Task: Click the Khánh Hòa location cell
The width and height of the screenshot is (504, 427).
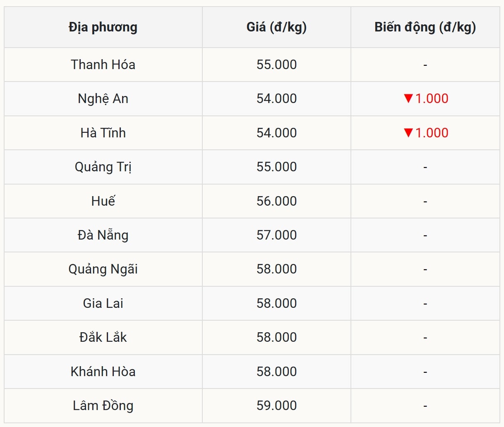Action: point(103,372)
